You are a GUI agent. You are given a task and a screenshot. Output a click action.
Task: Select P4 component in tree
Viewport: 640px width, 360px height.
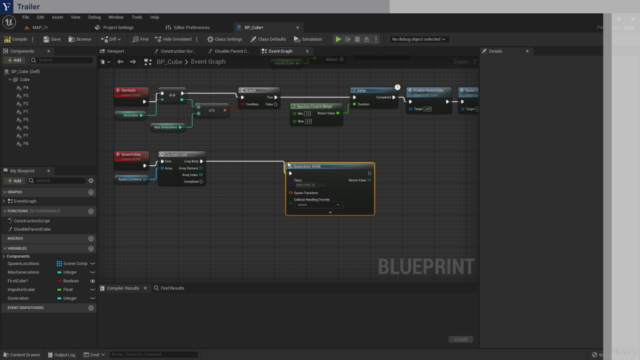click(25, 87)
